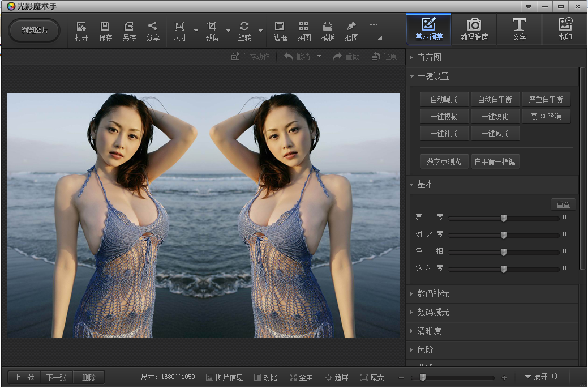
Task: Click the 下一张 (Next image) button
Action: pyautogui.click(x=57, y=377)
